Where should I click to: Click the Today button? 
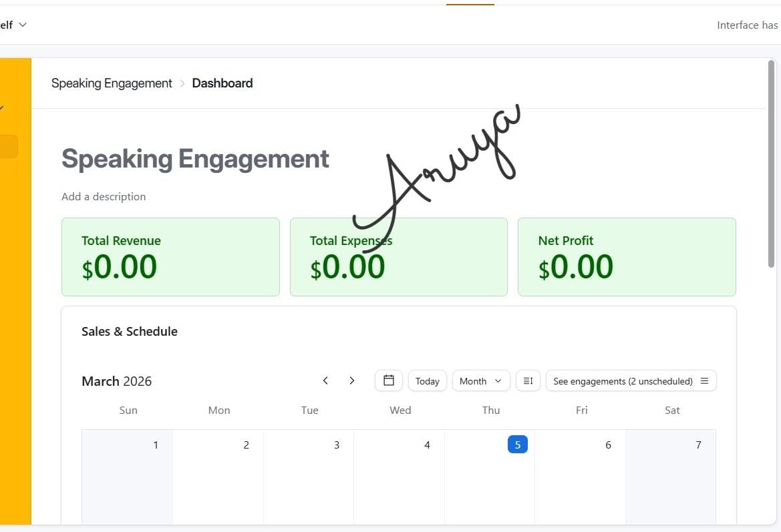point(428,380)
